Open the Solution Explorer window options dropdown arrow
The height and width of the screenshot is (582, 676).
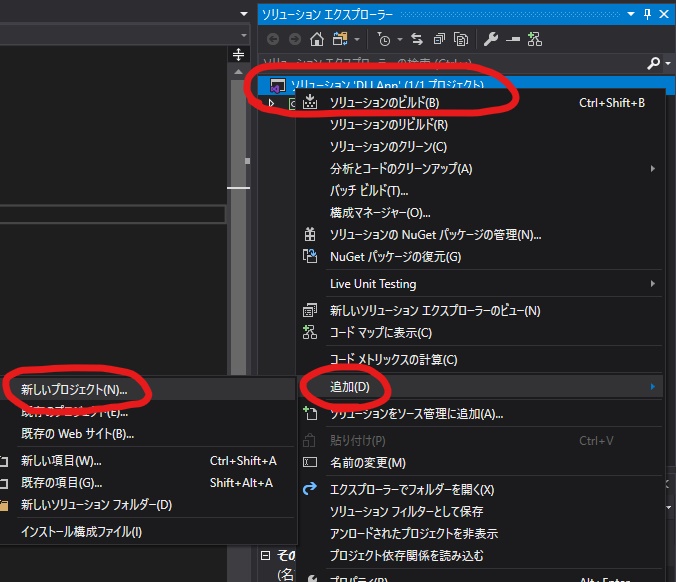click(x=631, y=14)
